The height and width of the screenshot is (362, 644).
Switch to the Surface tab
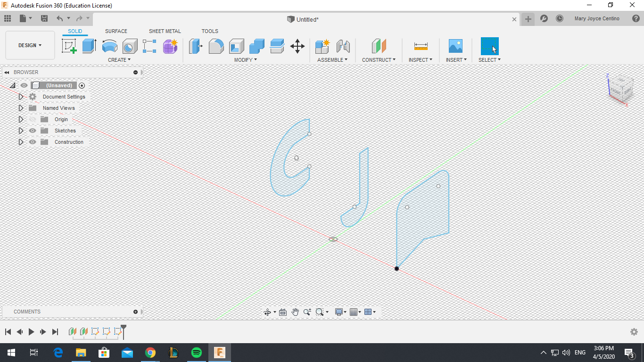tap(116, 31)
